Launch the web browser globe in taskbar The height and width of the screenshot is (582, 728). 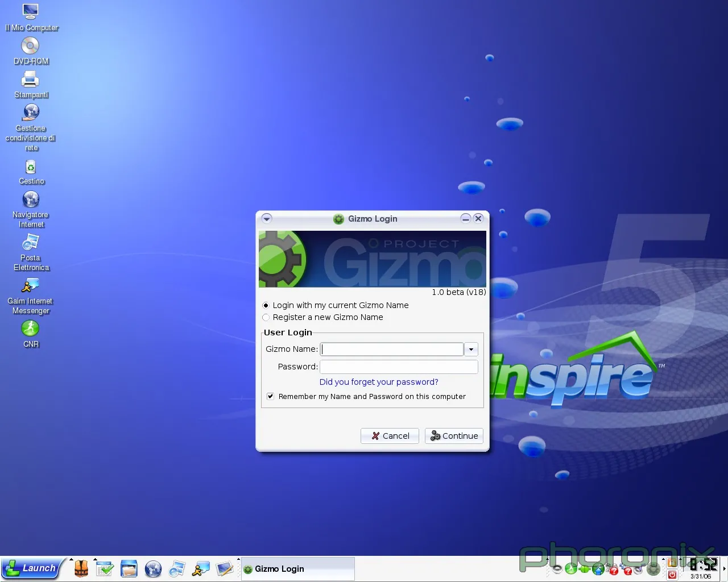pos(153,568)
